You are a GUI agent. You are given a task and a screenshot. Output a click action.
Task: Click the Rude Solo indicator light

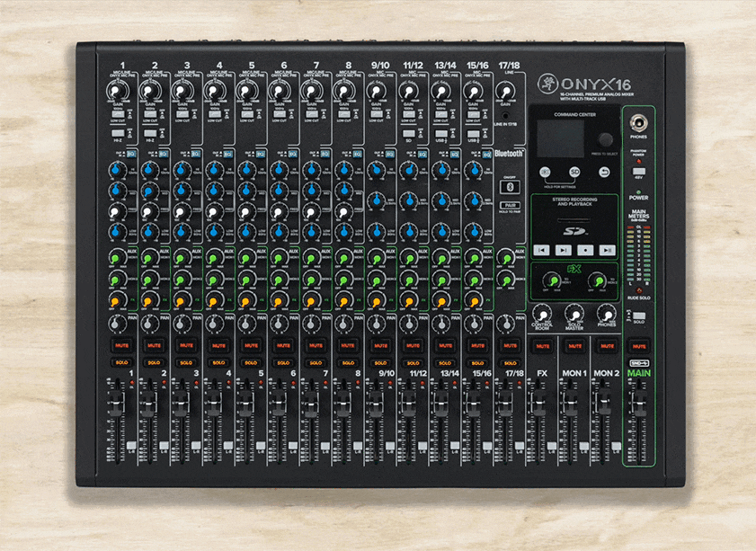pyautogui.click(x=639, y=290)
